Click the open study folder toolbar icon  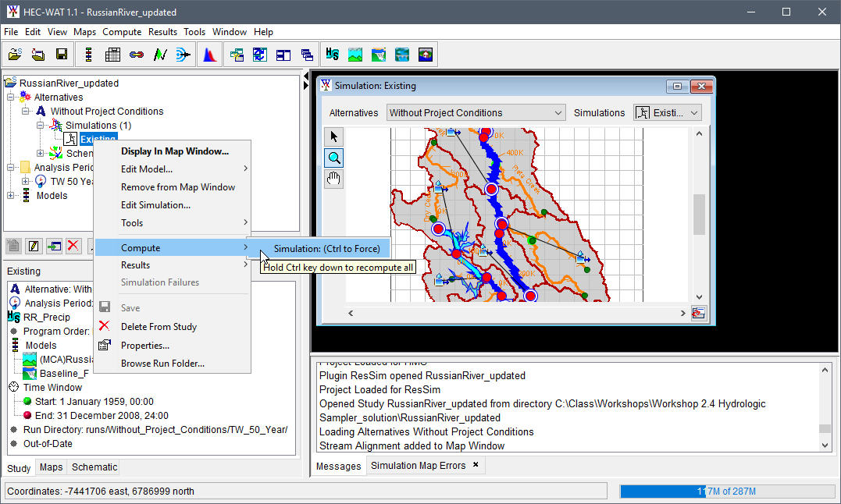click(15, 55)
